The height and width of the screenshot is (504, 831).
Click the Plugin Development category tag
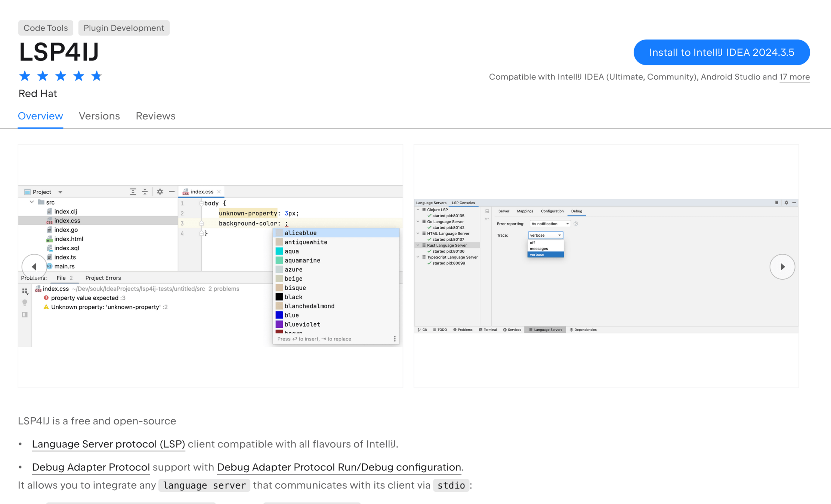124,28
